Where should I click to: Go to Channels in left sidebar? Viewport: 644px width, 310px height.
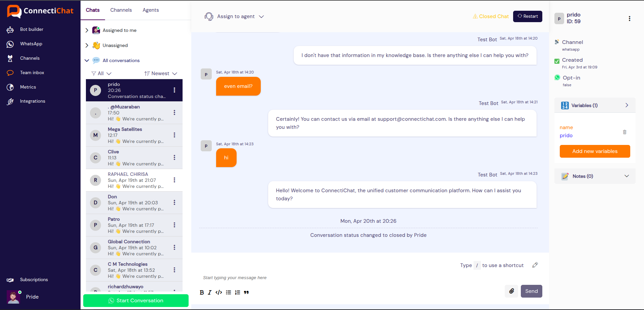click(x=30, y=58)
